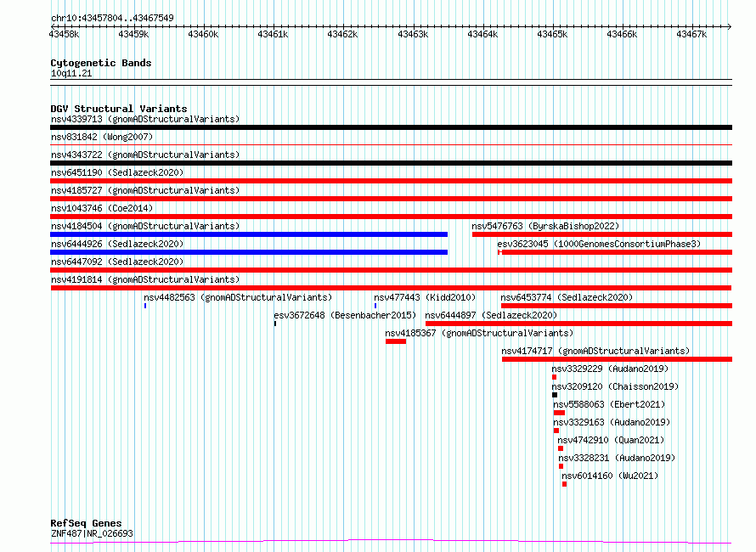Select the Cytogenetic Bands track title

[x=101, y=63]
